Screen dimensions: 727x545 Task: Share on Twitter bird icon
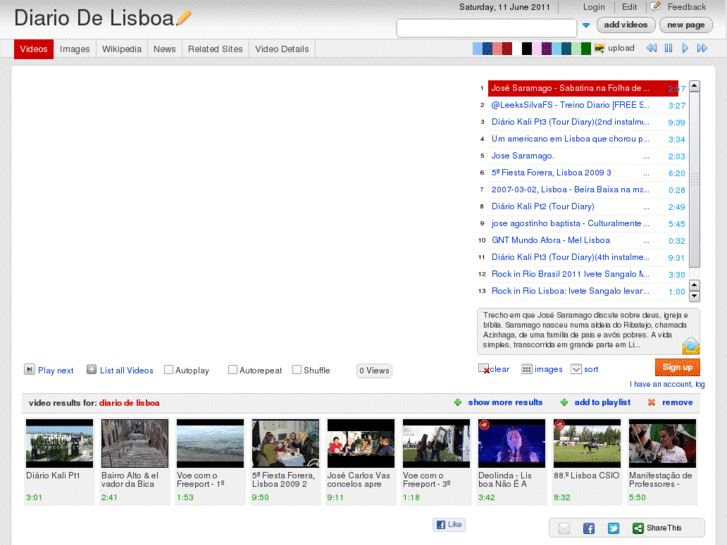point(613,528)
